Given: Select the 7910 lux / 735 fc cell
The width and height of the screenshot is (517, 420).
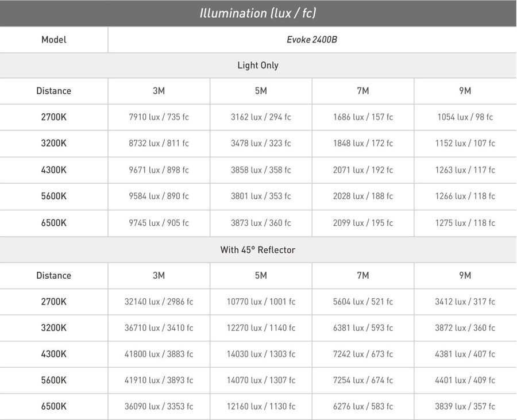Looking at the screenshot, I should click(x=159, y=117).
